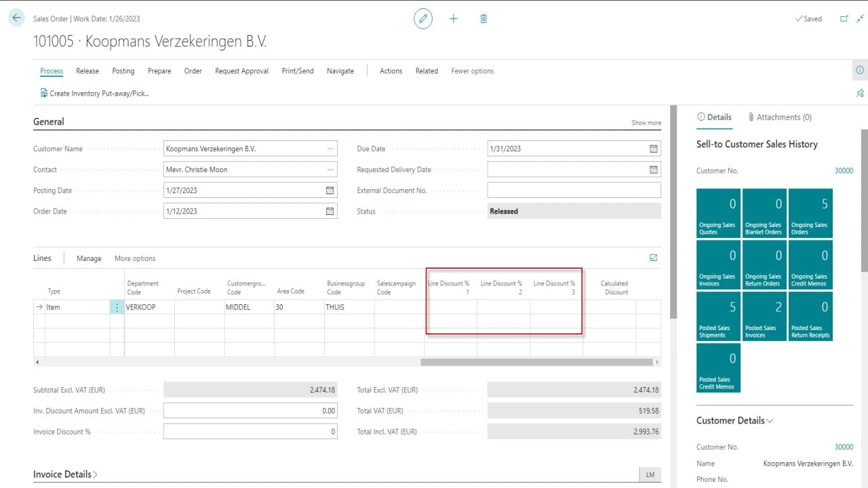Open page in new window icon
This screenshot has height=488, width=868.
844,19
